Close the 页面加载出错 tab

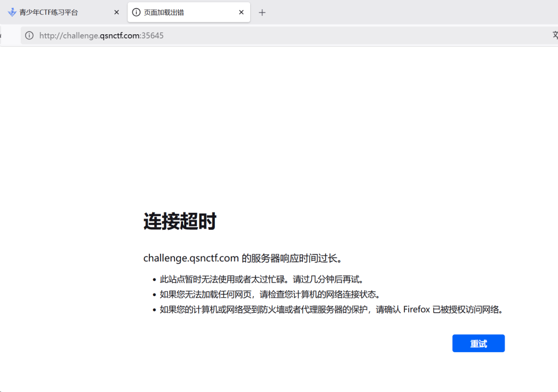click(x=241, y=12)
